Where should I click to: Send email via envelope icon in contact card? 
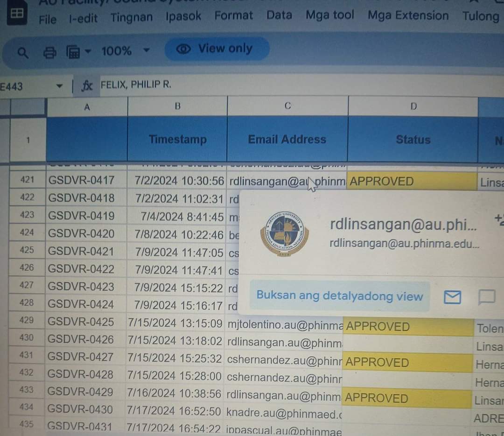[452, 297]
